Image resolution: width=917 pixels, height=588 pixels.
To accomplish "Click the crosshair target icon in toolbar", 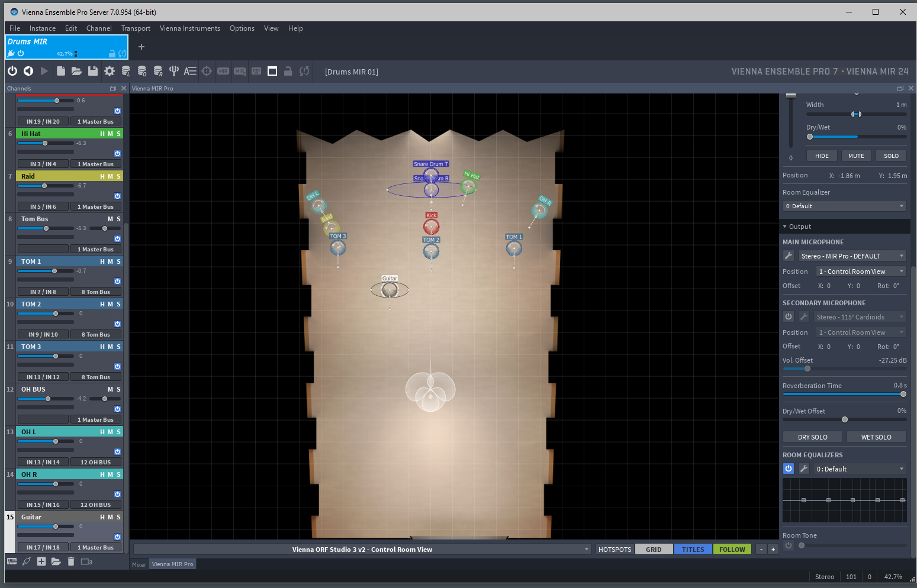I will pyautogui.click(x=207, y=71).
